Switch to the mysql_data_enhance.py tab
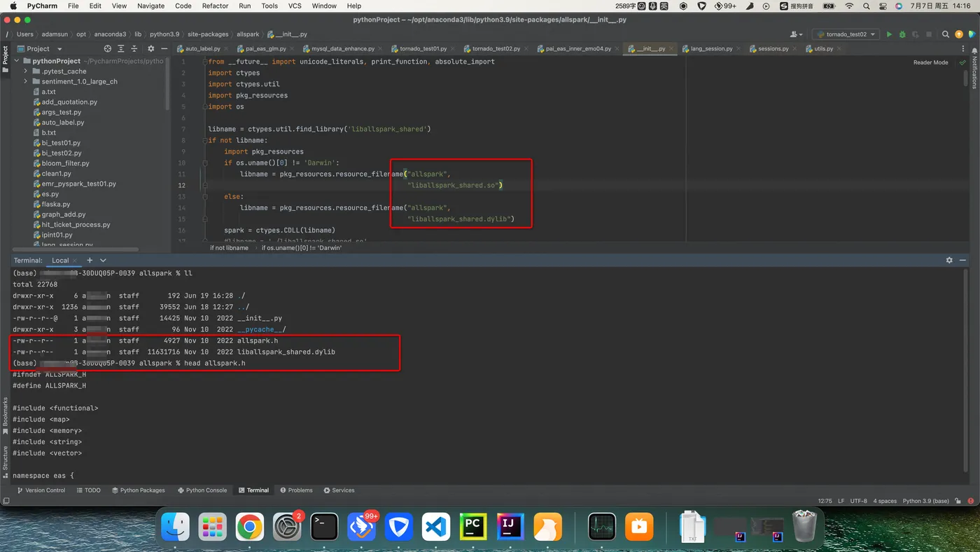The image size is (980, 552). tap(343, 49)
